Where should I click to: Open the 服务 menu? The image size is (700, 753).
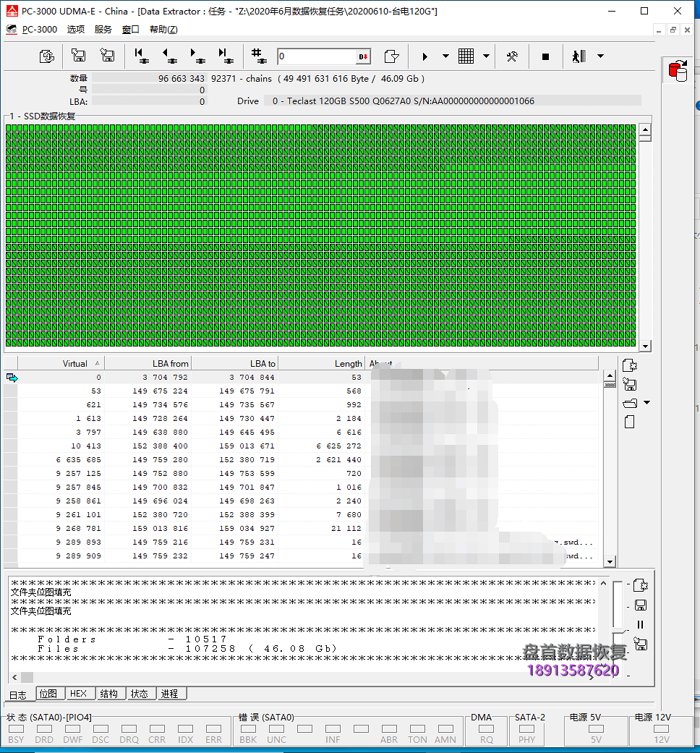coord(103,29)
